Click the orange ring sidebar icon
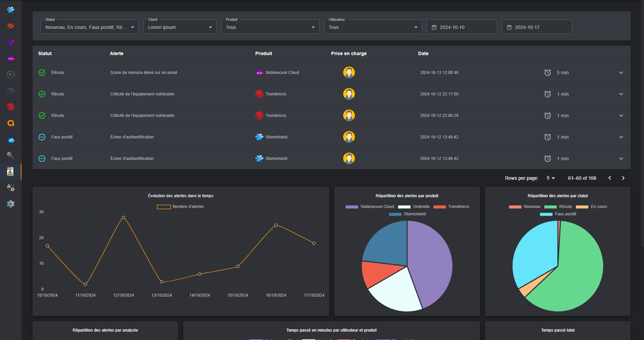 pos(11,123)
